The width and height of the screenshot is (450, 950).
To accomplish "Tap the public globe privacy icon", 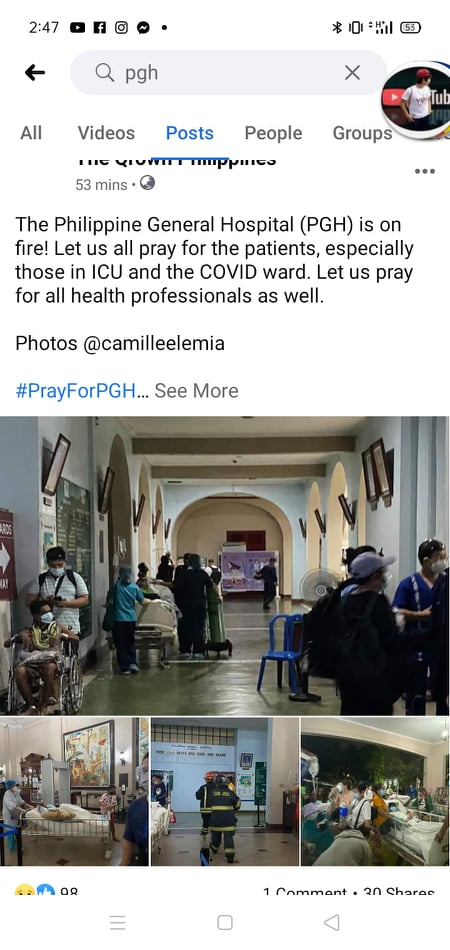I will click(147, 183).
